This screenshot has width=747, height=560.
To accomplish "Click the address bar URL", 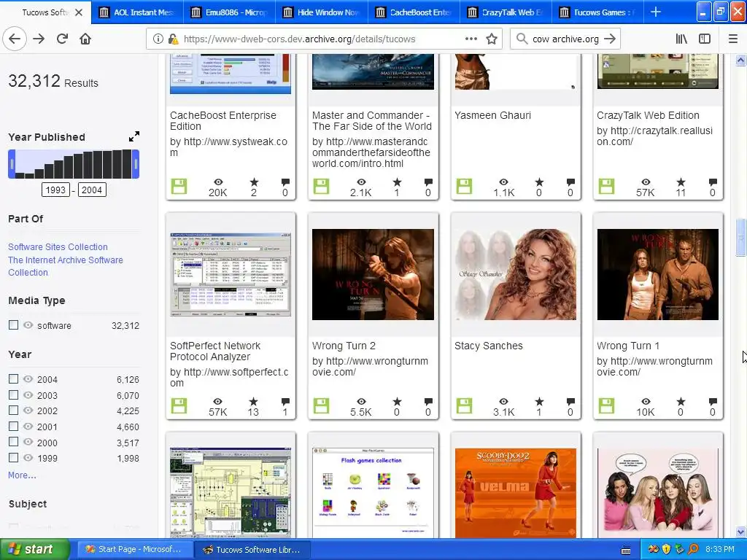I will 299,39.
